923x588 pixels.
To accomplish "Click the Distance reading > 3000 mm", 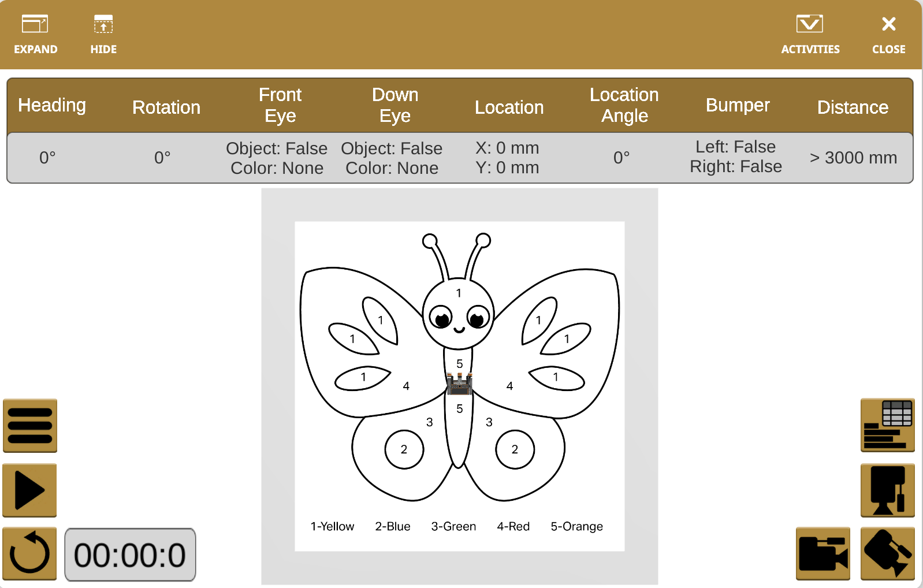I will (x=853, y=158).
